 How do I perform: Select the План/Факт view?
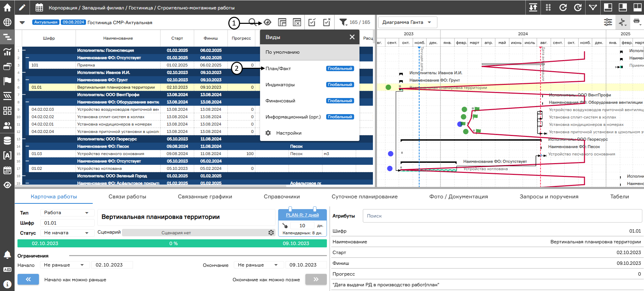pos(310,68)
